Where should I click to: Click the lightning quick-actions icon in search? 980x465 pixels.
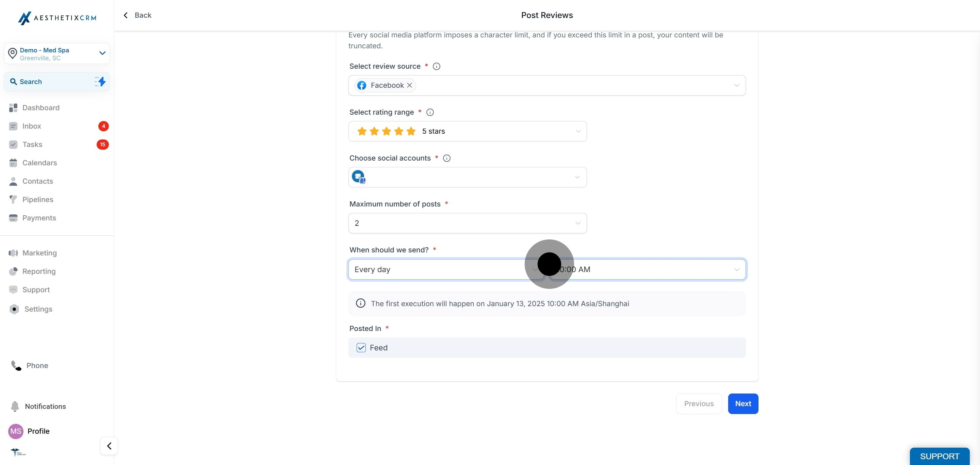coord(100,81)
